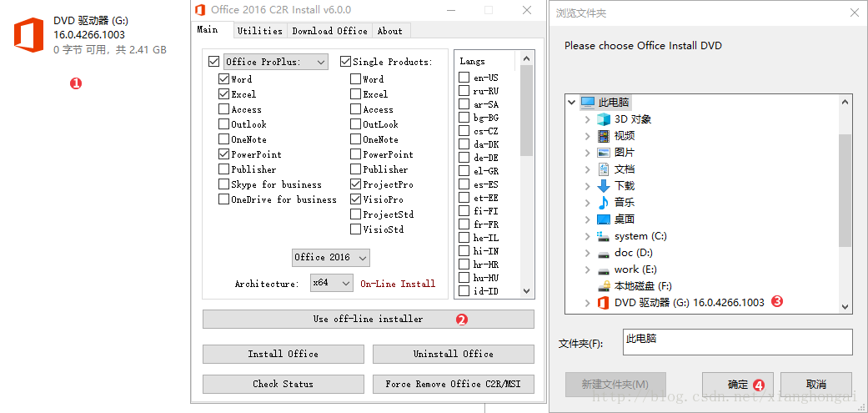This screenshot has height=413, width=868.
Task: Click the system (C:) drive icon
Action: [x=604, y=236]
